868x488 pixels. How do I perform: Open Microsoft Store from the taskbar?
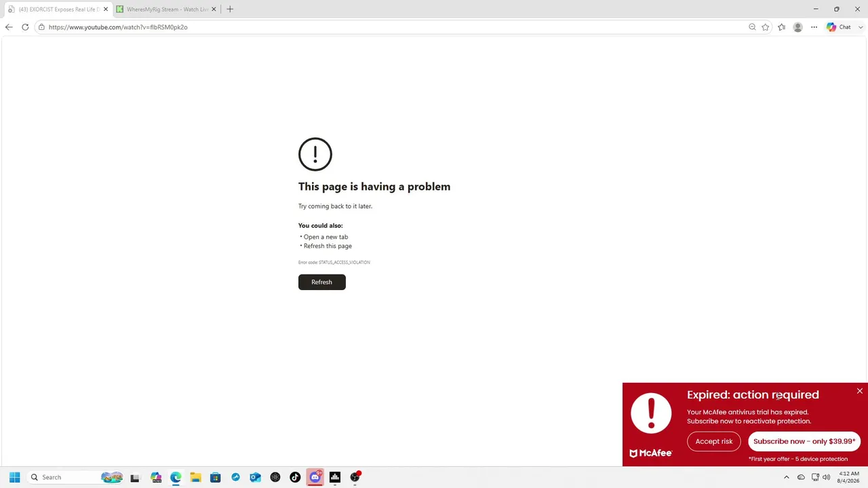(x=216, y=477)
